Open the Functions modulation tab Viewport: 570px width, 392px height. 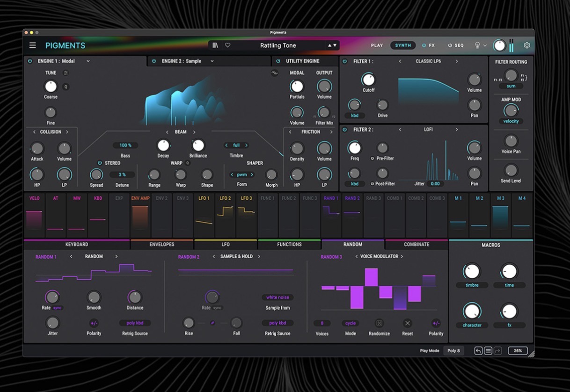[x=289, y=244]
